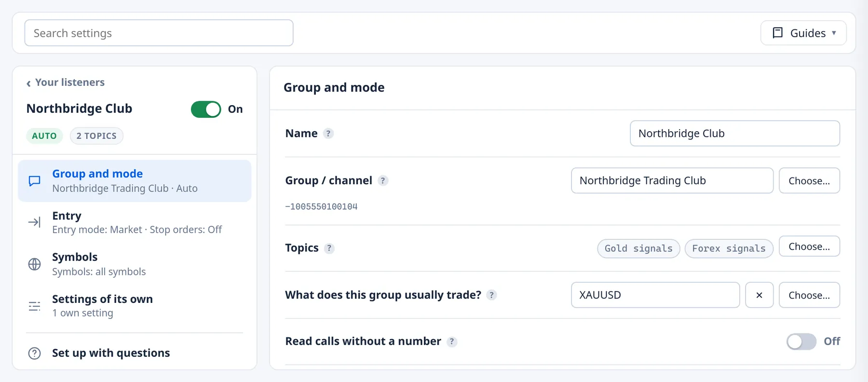Click the XAUUSD symbol field

[x=655, y=295]
